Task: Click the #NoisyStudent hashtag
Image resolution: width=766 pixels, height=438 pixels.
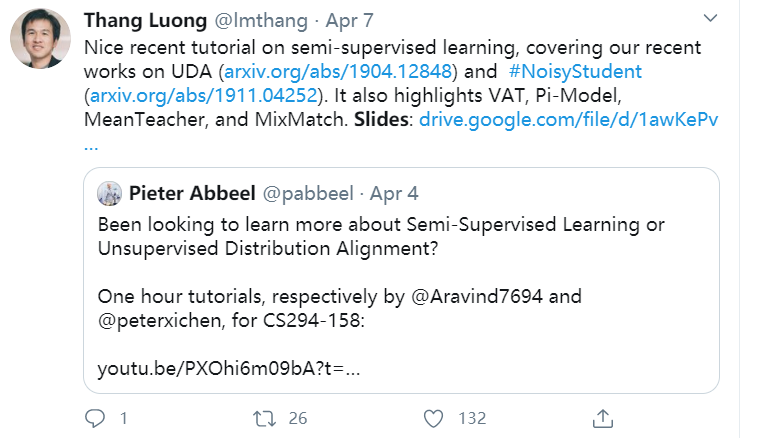Action: pyautogui.click(x=574, y=72)
